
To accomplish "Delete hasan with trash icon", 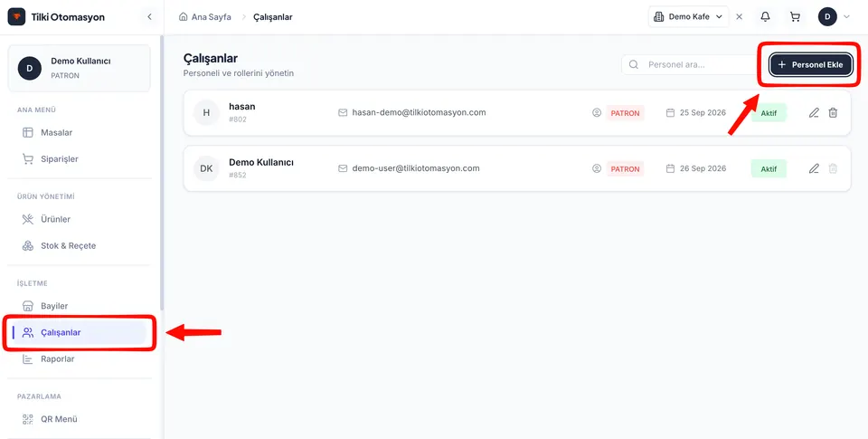I will click(x=833, y=113).
